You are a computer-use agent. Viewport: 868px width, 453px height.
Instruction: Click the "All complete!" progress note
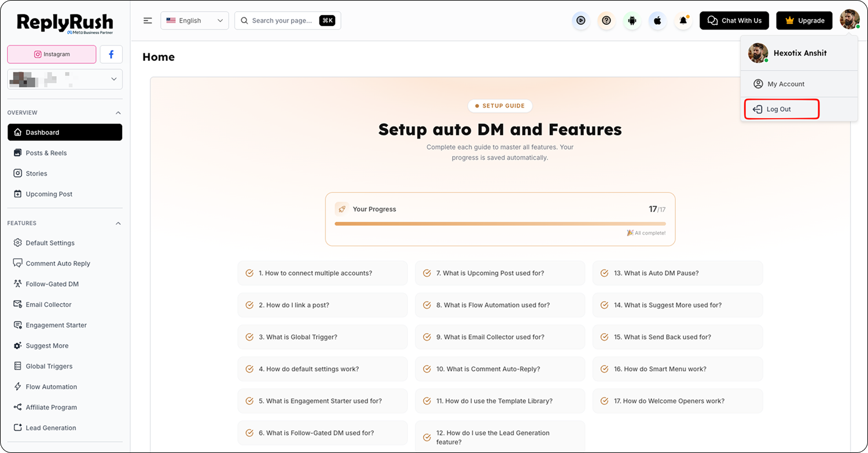click(646, 233)
